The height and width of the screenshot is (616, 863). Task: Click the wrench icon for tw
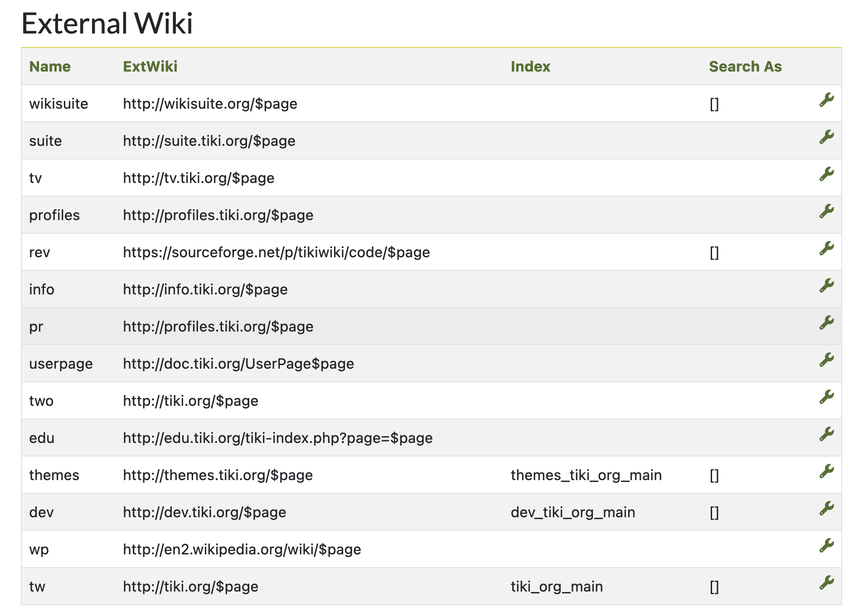827,582
